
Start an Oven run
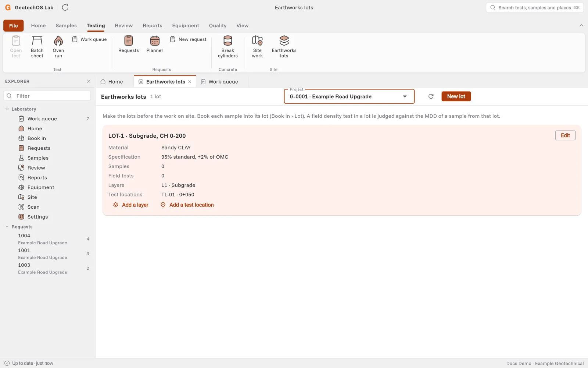58,47
